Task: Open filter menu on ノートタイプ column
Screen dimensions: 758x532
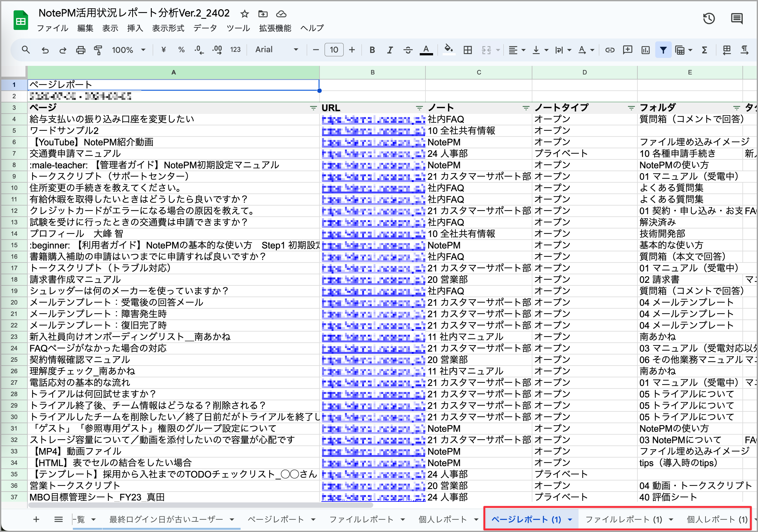Action: [x=631, y=108]
